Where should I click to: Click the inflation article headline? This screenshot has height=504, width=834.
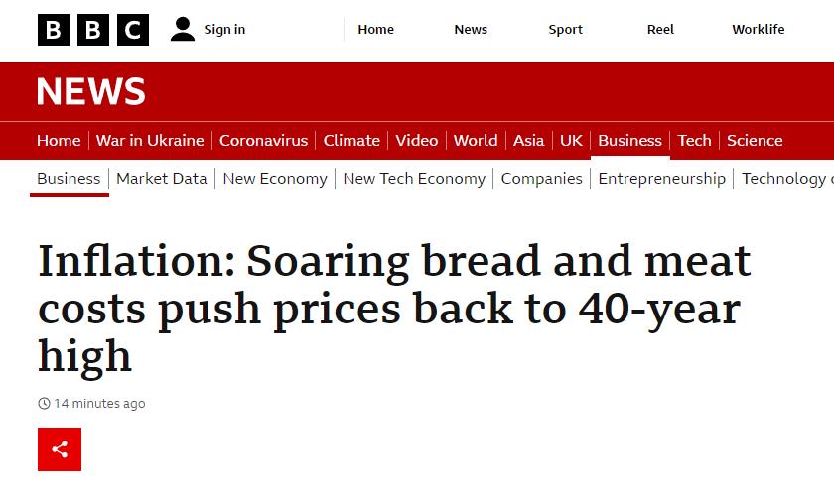coord(394,309)
